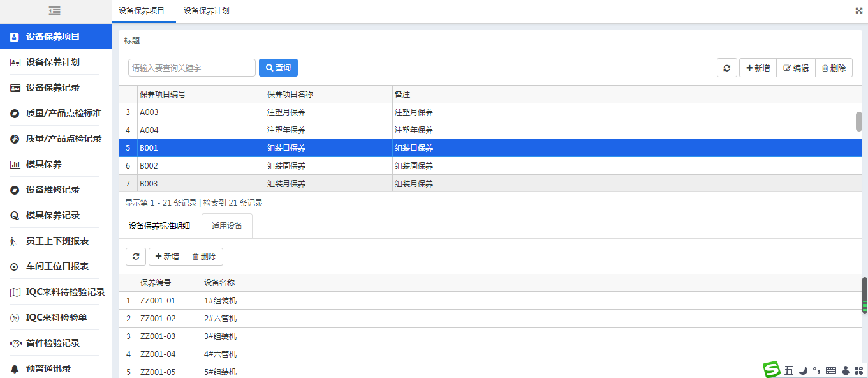Click the upper table refresh icon button
868x378 pixels.
(727, 68)
